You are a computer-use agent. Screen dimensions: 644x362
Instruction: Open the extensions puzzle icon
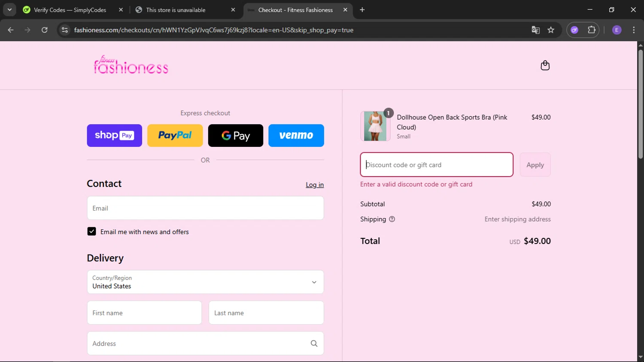tap(592, 30)
